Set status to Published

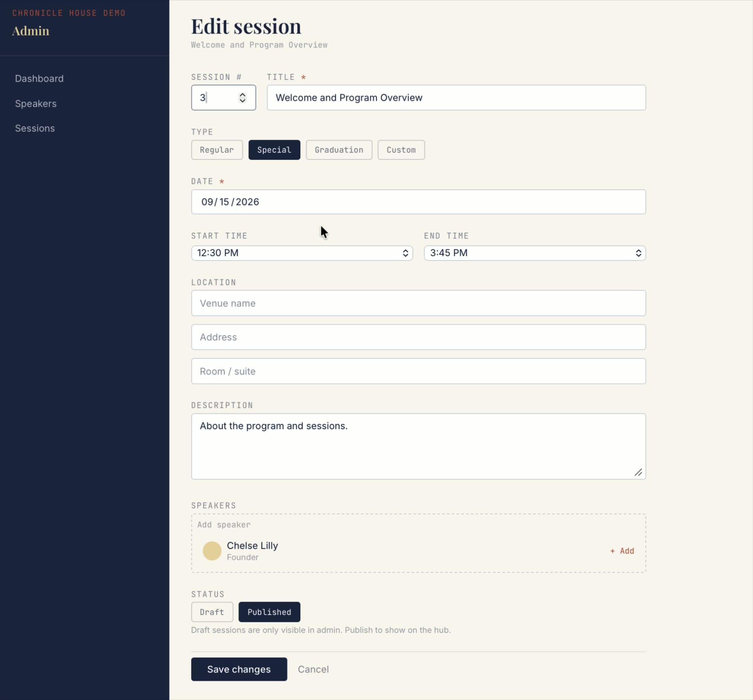coord(269,612)
